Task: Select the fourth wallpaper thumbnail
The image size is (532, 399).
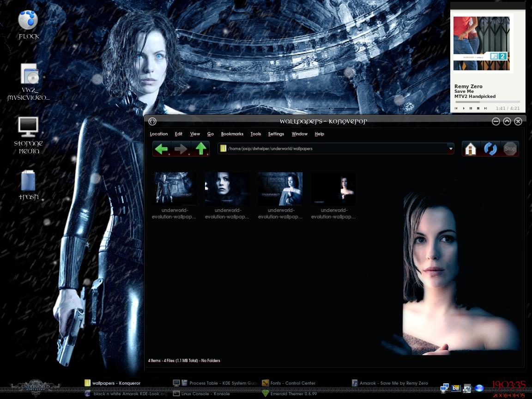Action: (x=333, y=188)
